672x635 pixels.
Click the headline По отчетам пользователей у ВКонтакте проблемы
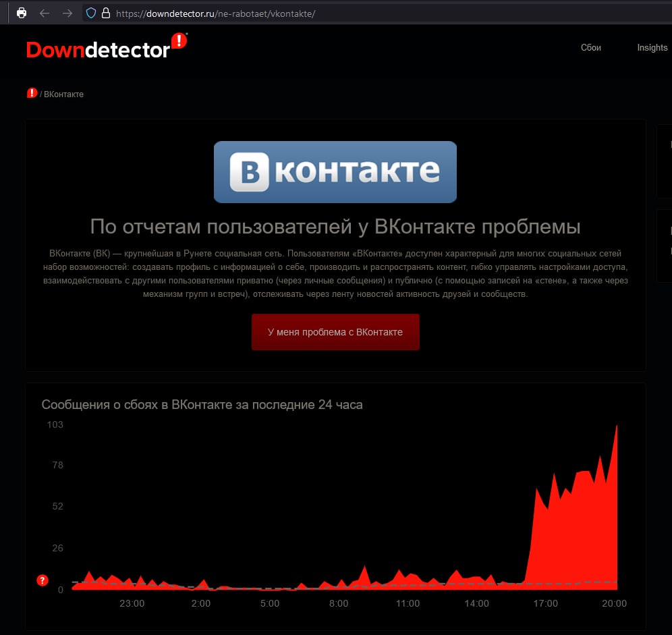(335, 226)
